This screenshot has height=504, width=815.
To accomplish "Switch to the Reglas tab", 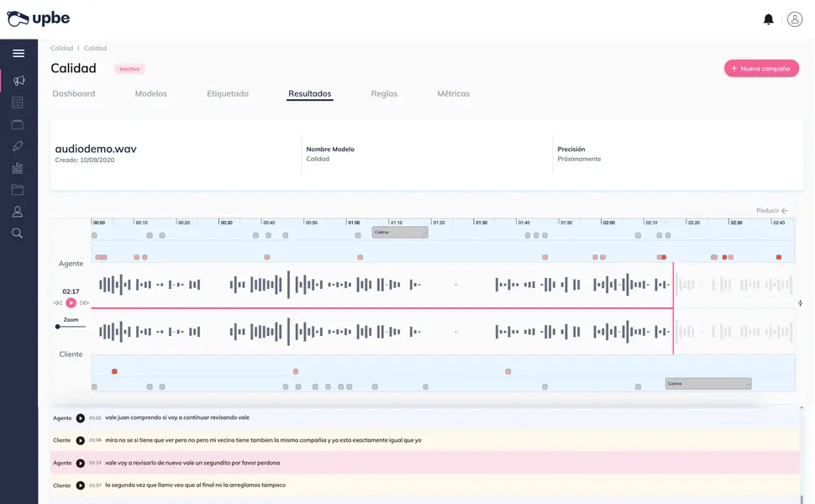I will coord(384,93).
